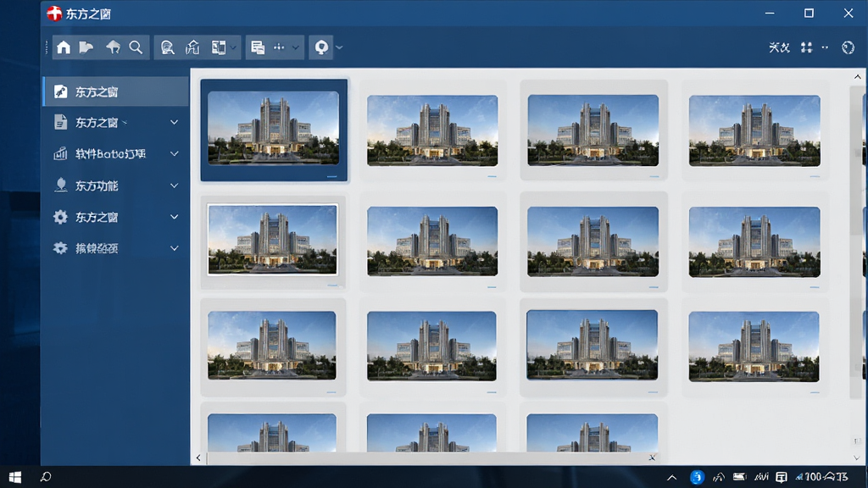Select the 东方功能 sidebar label

[x=97, y=186]
